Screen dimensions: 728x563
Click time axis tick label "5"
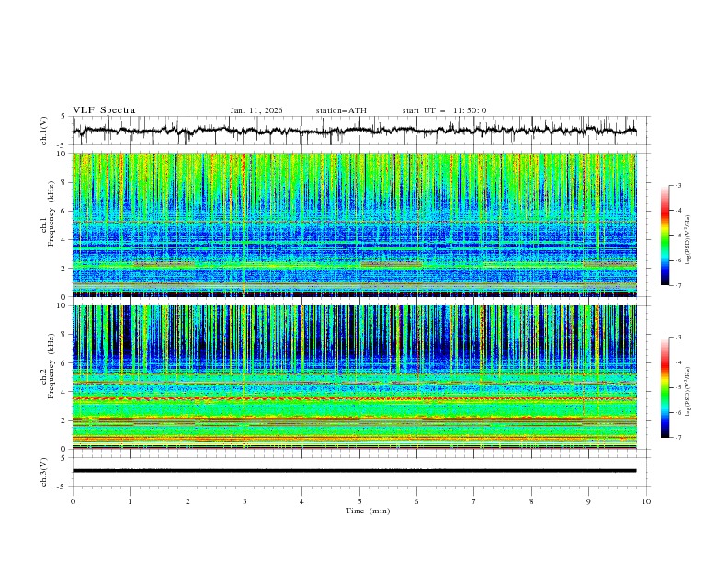[359, 501]
